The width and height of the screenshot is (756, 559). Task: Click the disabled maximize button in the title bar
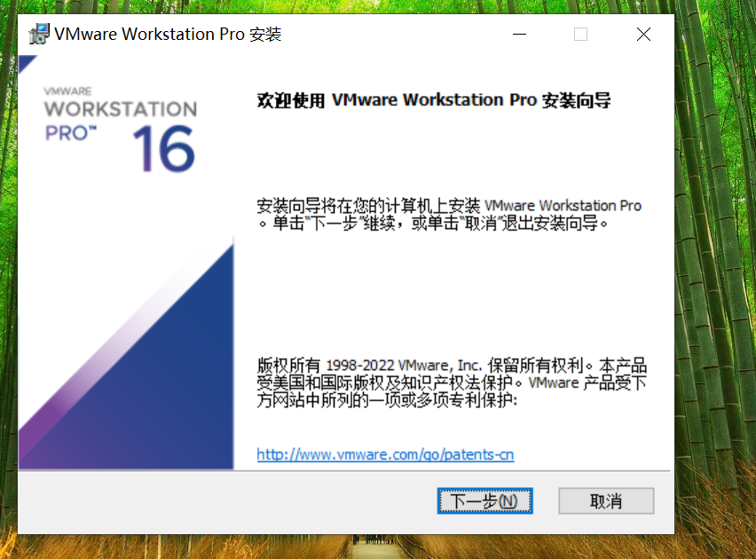click(580, 35)
